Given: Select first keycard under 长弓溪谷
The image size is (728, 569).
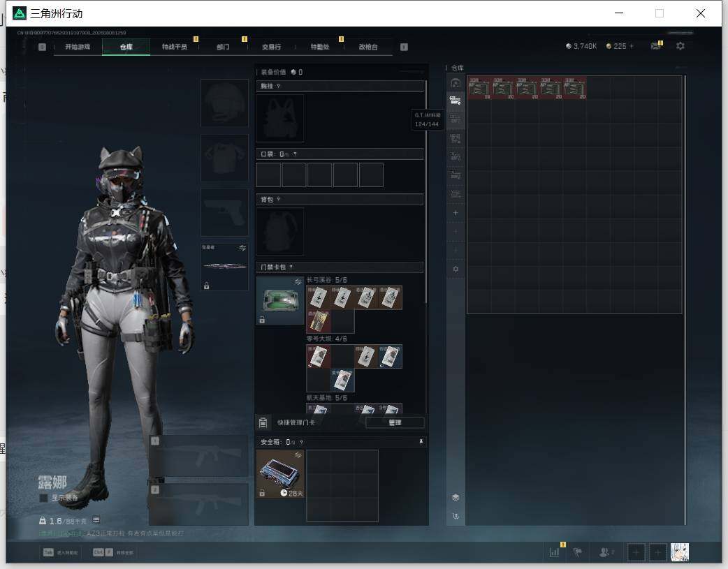Looking at the screenshot, I should (319, 297).
